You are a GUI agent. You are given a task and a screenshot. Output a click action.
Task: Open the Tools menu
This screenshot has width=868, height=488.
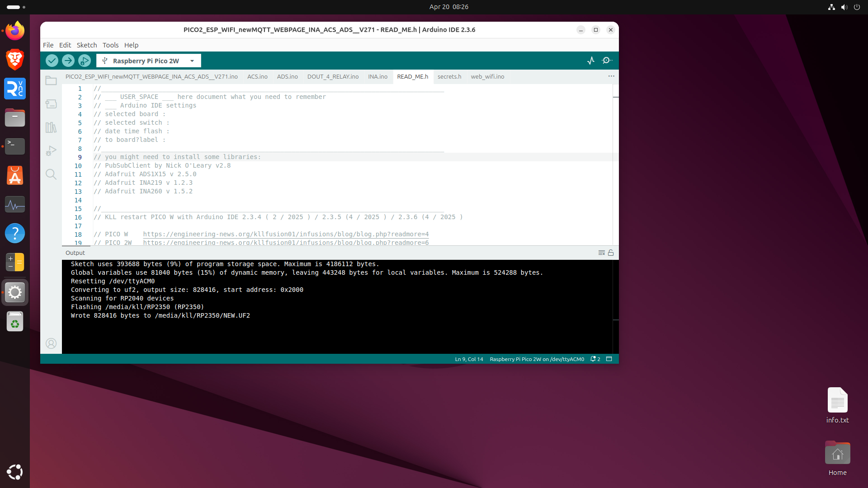click(x=110, y=45)
